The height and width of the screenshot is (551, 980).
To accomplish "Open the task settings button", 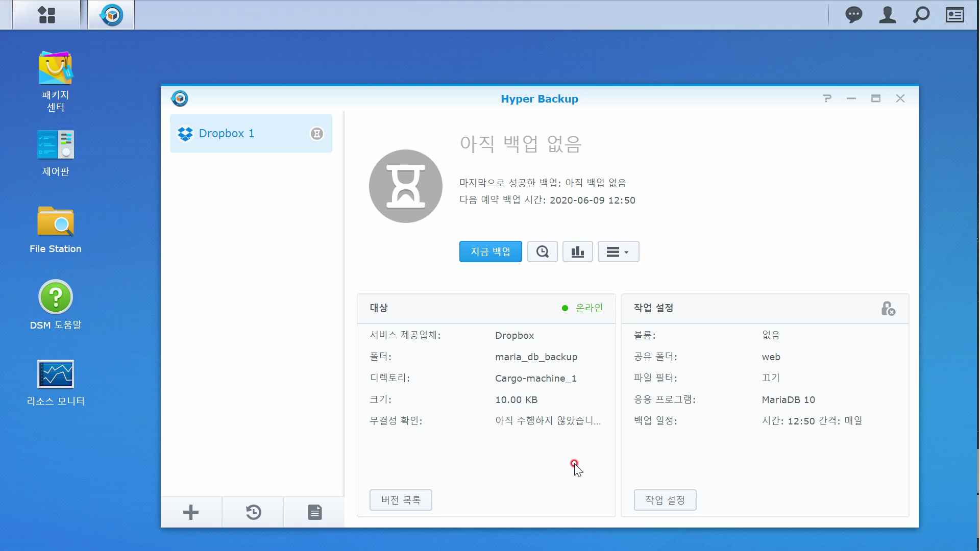I will point(665,500).
